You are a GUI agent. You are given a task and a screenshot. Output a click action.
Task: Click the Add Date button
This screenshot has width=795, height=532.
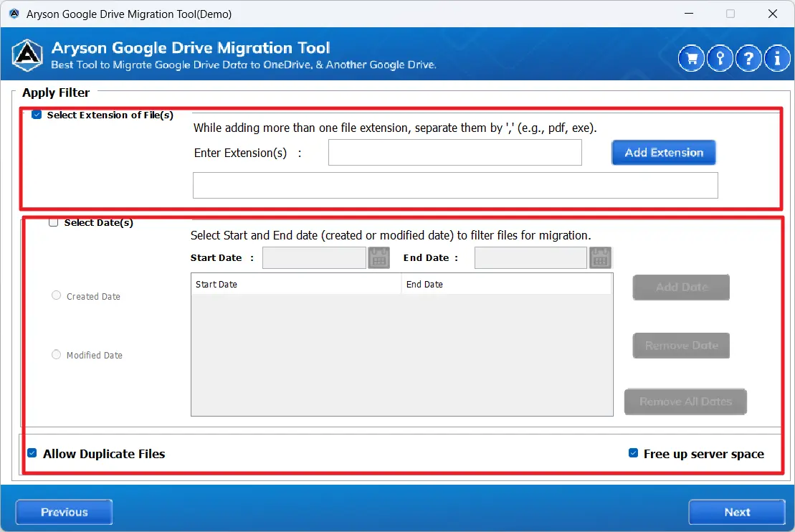[x=680, y=287]
